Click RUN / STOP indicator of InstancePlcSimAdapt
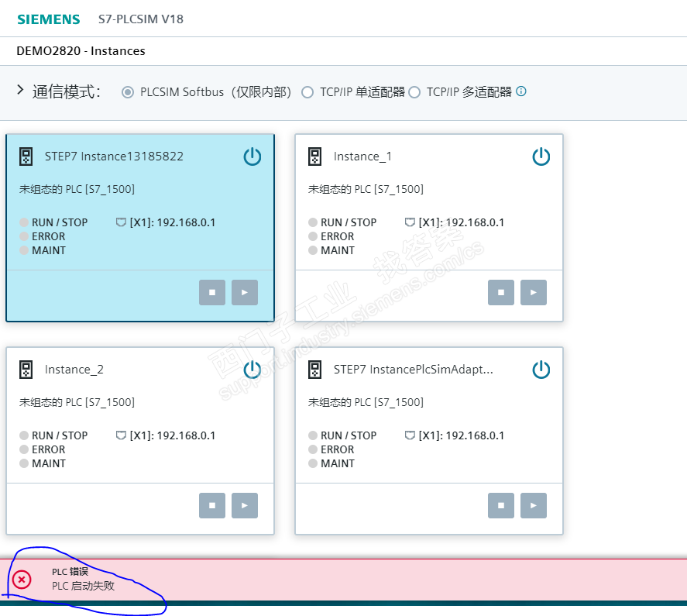The width and height of the screenshot is (687, 616). click(x=313, y=435)
